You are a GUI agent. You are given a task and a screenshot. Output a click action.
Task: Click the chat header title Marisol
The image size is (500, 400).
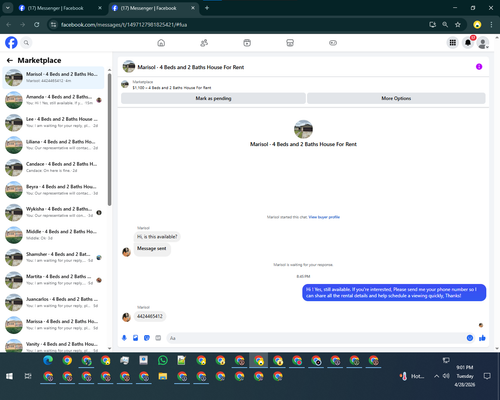point(191,67)
